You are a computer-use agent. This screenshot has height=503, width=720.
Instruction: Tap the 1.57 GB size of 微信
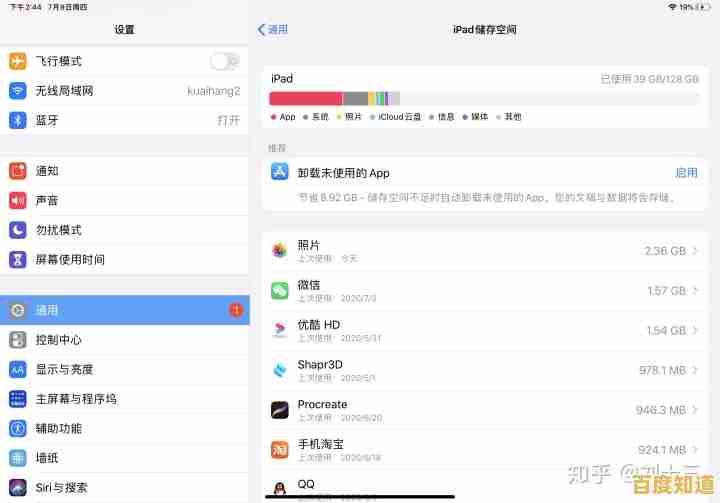click(666, 291)
